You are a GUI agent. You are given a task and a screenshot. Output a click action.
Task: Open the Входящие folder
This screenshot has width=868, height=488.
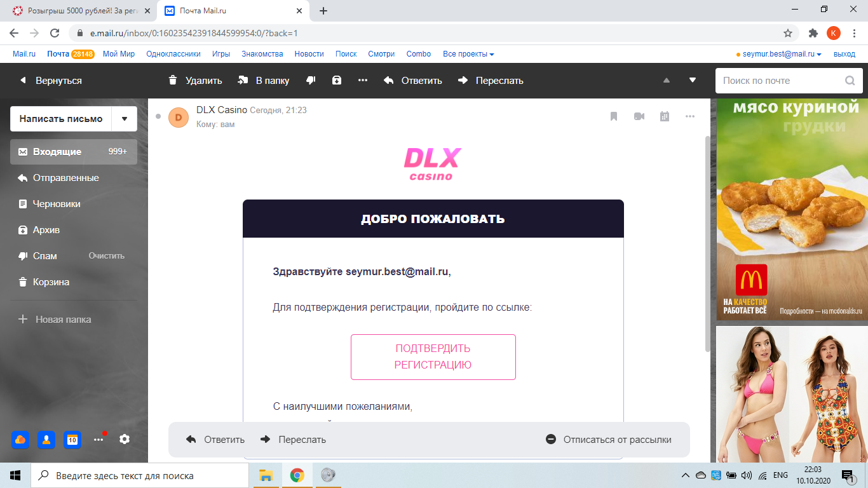[x=74, y=152]
